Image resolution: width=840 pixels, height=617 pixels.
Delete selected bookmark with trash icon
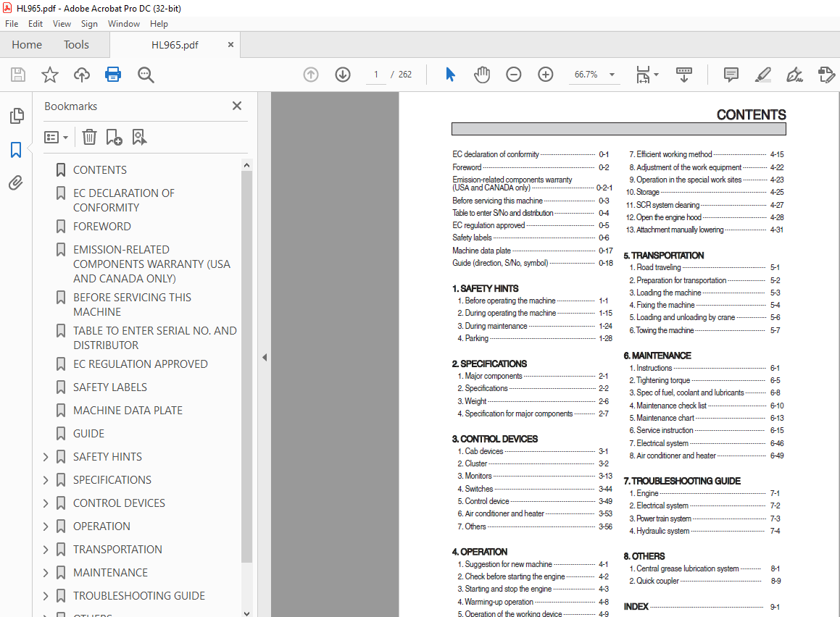click(89, 137)
